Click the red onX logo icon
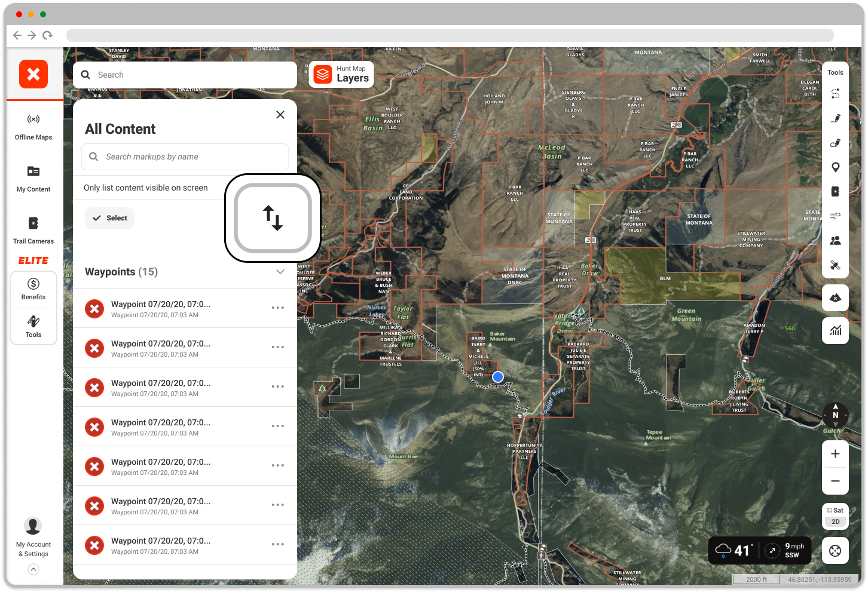868x592 pixels. [33, 74]
